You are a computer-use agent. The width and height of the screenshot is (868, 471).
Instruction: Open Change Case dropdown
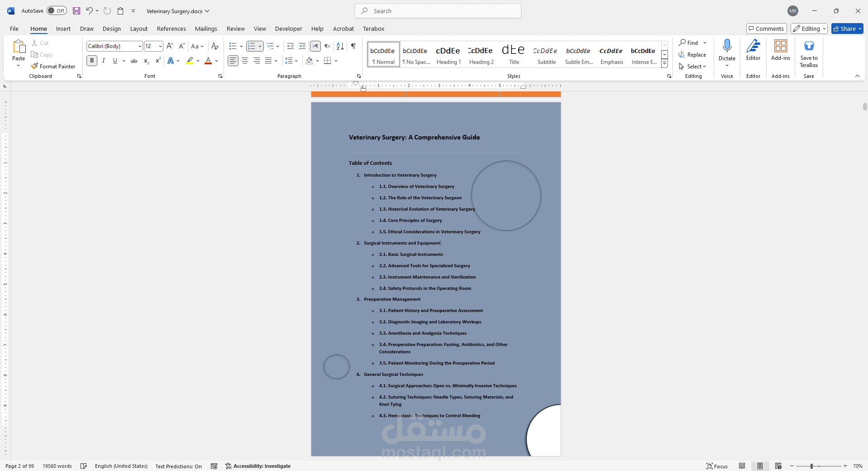(x=197, y=46)
